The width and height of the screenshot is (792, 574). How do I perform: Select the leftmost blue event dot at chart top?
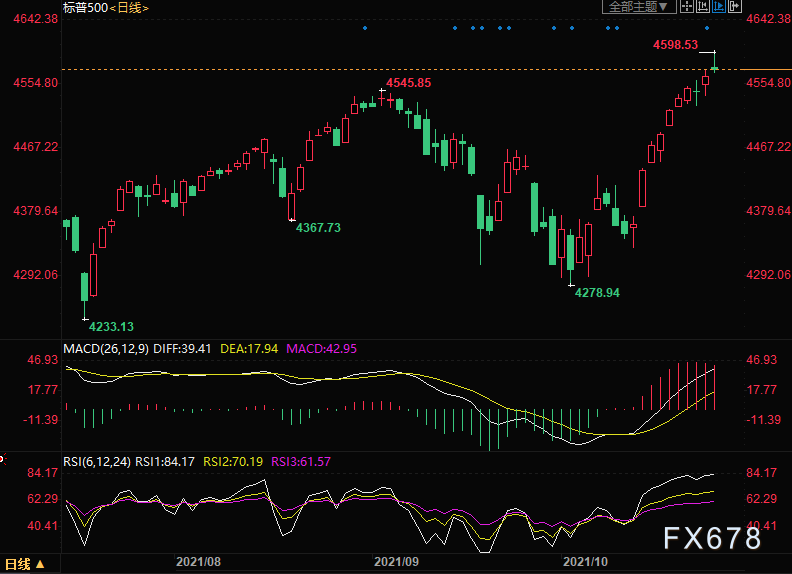tap(365, 28)
